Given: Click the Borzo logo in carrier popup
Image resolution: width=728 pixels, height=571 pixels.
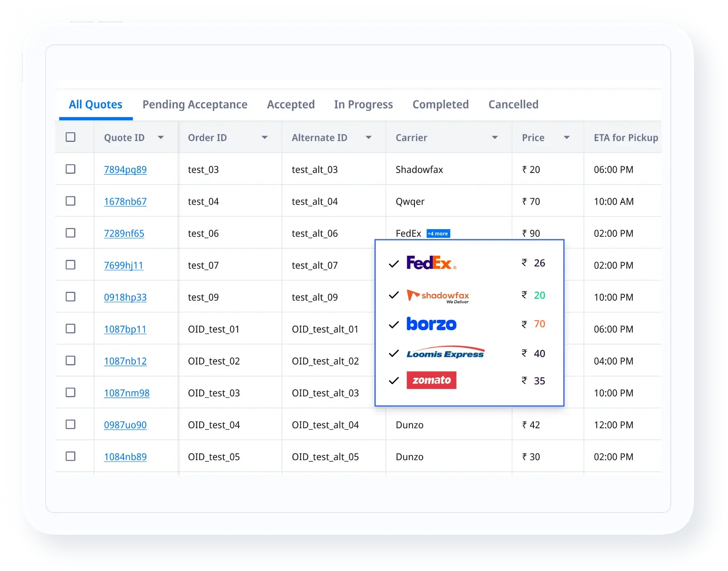Looking at the screenshot, I should coord(431,324).
